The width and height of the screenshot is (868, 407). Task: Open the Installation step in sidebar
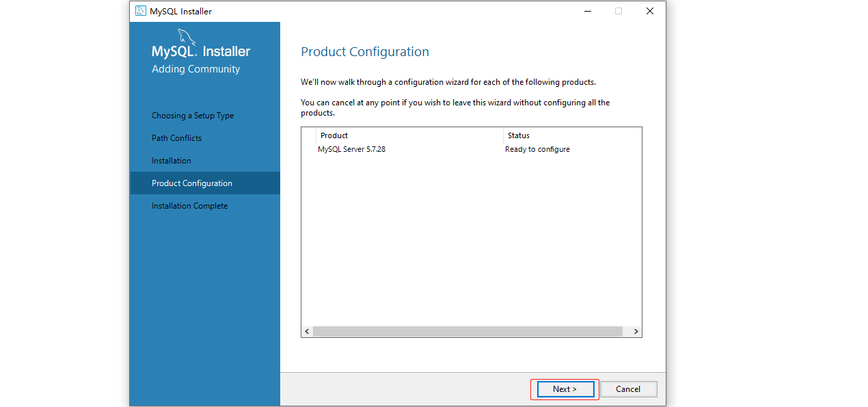(172, 161)
